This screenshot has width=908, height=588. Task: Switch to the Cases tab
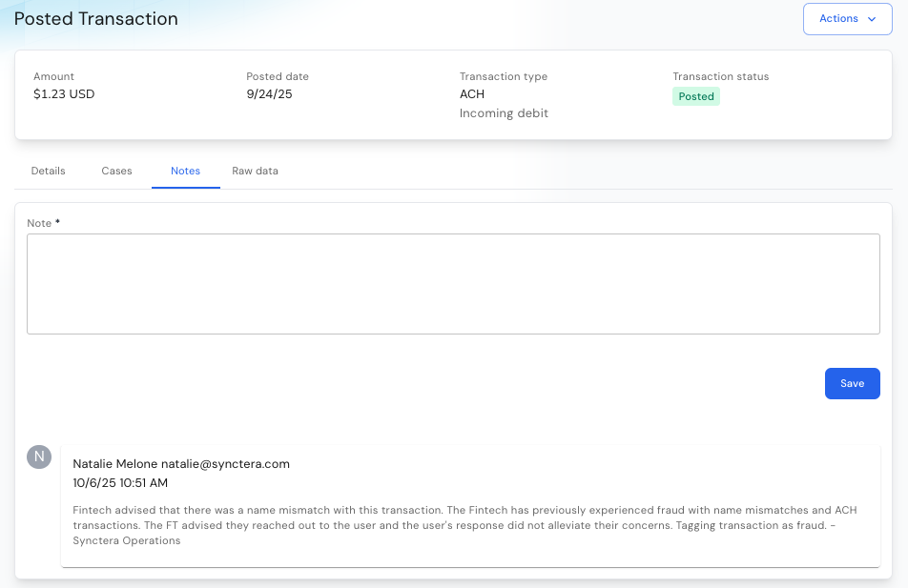click(116, 171)
